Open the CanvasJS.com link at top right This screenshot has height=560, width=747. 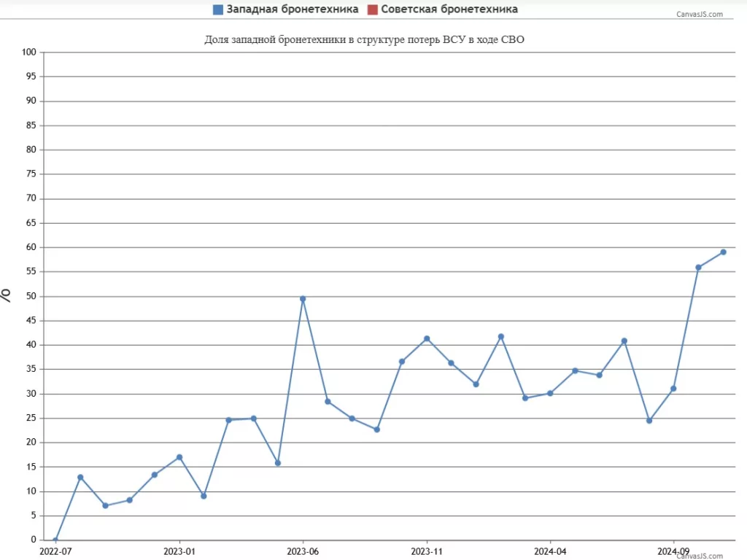[700, 15]
